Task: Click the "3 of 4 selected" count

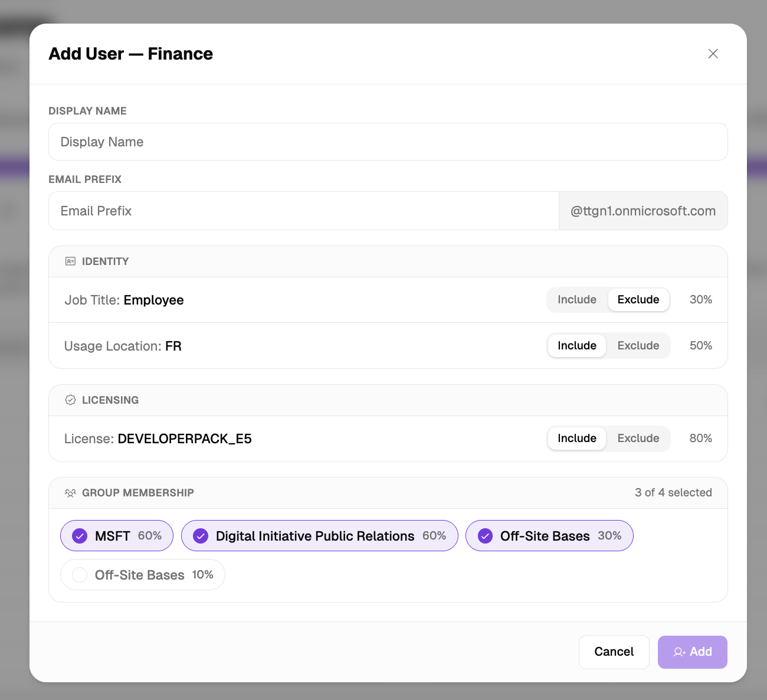Action: point(673,493)
